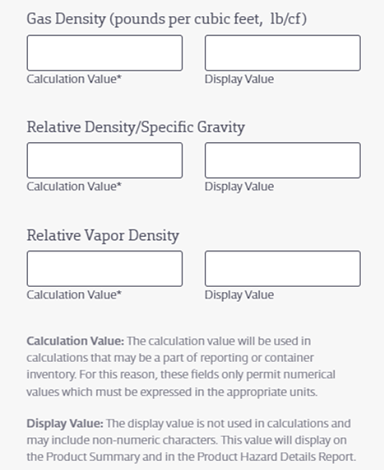This screenshot has height=470, width=384.
Task: Click the bold Calculation Value: help term
Action: tap(75, 341)
